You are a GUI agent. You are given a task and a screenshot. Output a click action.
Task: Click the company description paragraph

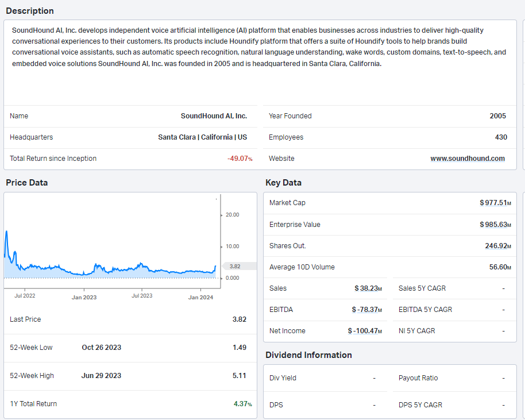(259, 47)
